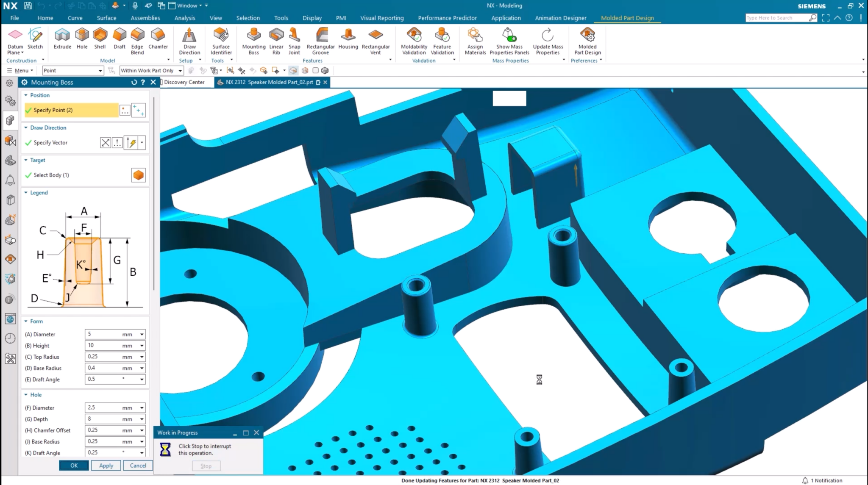Open the 1 Notification indicator

coord(822,480)
